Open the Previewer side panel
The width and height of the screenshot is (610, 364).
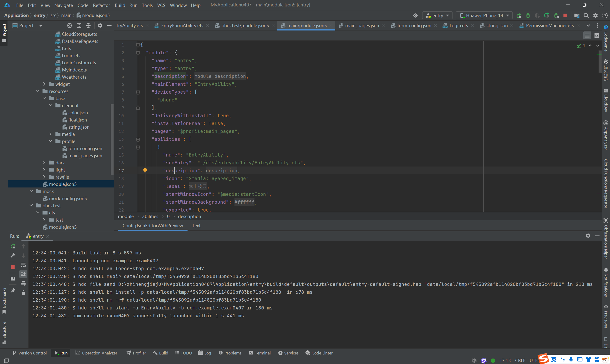tap(605, 317)
